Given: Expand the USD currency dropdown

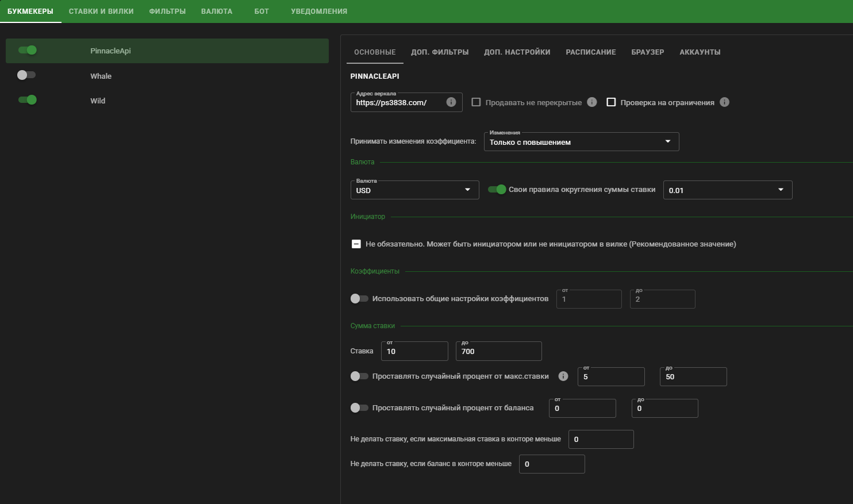Looking at the screenshot, I should pyautogui.click(x=414, y=190).
